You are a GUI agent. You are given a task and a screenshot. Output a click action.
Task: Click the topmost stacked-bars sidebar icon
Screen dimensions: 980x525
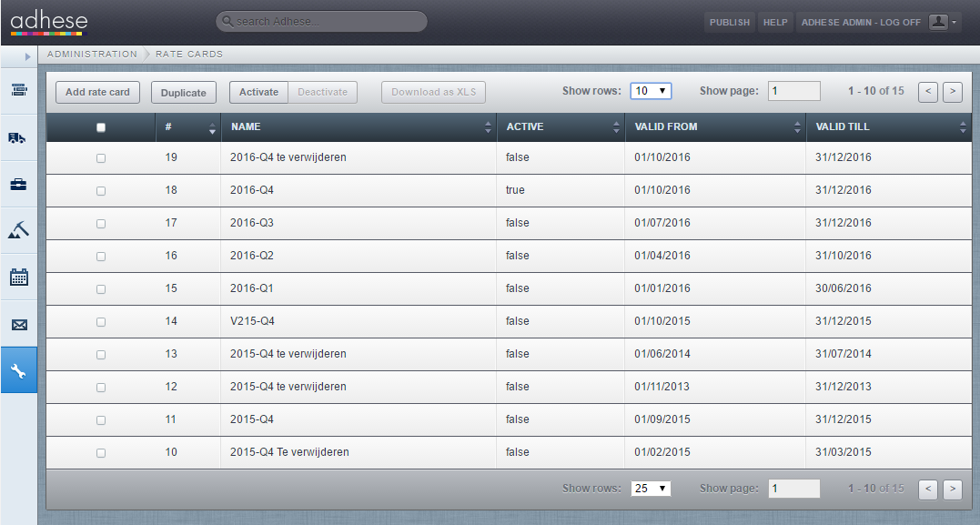[18, 90]
